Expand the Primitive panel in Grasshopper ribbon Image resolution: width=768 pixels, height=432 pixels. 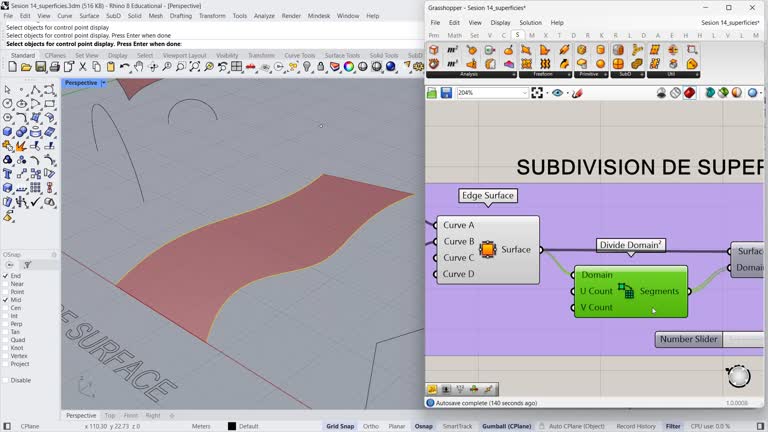point(606,74)
